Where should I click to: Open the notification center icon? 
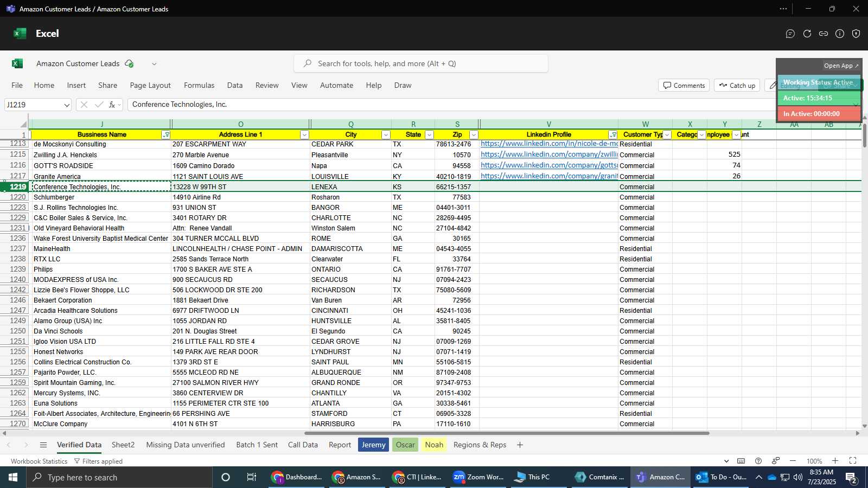click(851, 478)
